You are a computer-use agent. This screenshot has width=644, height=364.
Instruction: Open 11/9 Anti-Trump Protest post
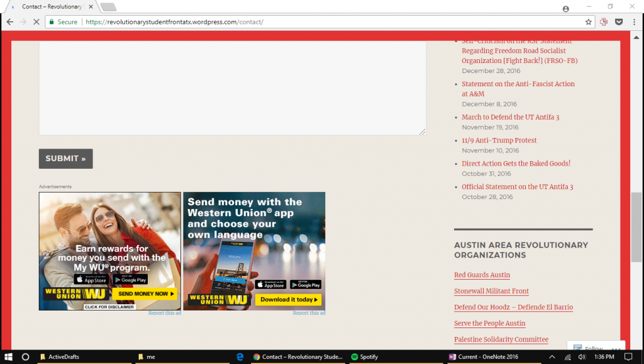point(499,140)
